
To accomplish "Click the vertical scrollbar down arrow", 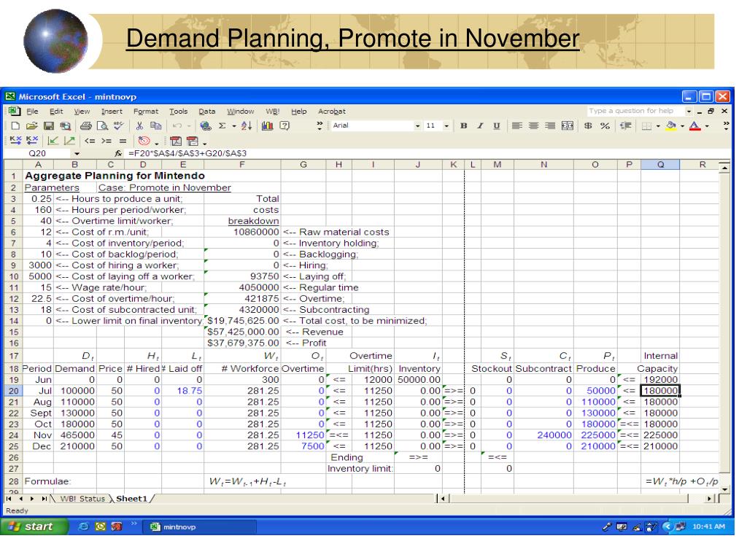I will 724,489.
